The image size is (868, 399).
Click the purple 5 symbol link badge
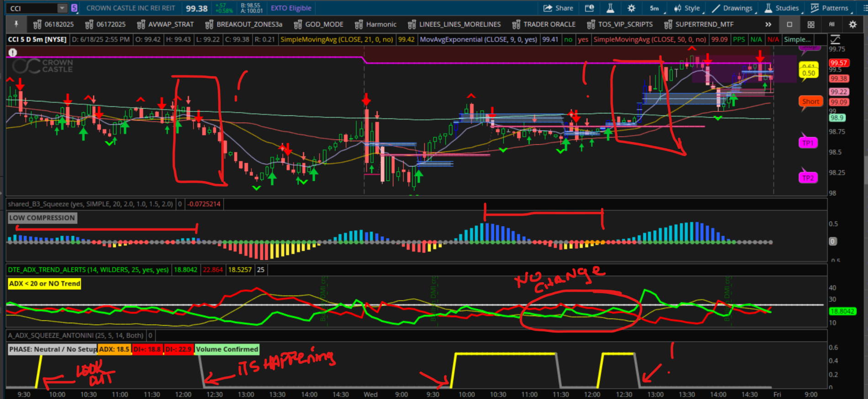point(74,8)
